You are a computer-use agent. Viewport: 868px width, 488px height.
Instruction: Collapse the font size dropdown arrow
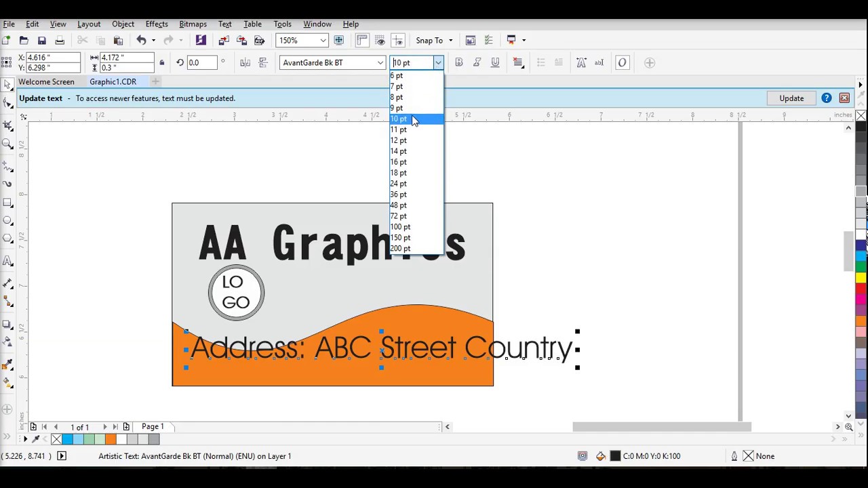(438, 63)
